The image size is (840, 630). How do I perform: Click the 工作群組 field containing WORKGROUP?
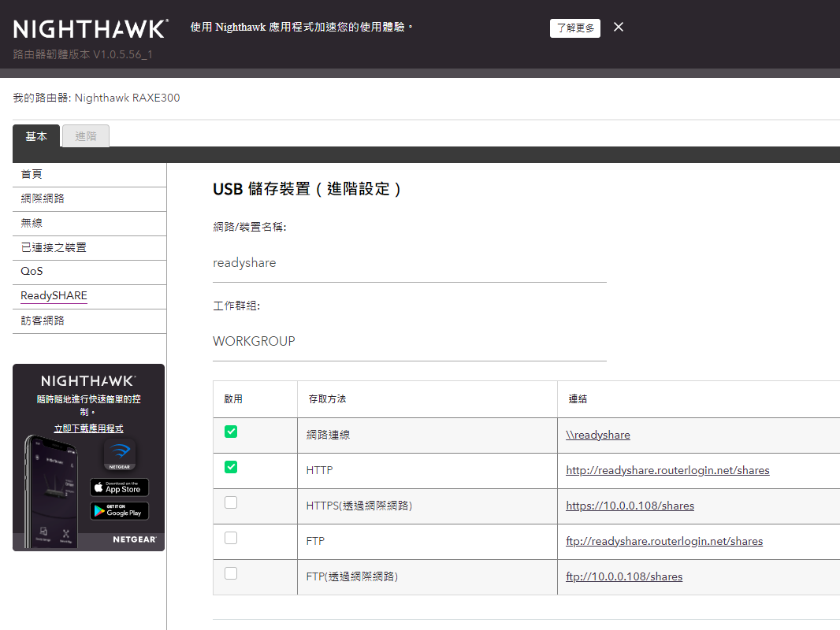tap(409, 342)
